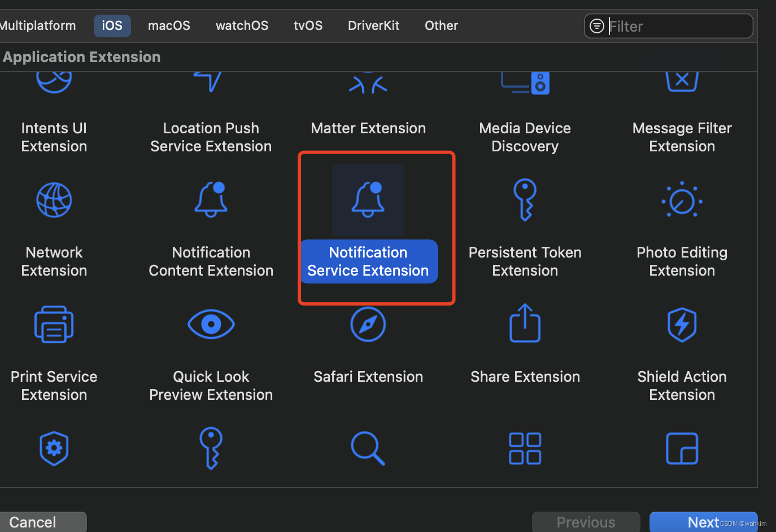Click the Network Extension label
The width and height of the screenshot is (776, 532).
pos(54,261)
